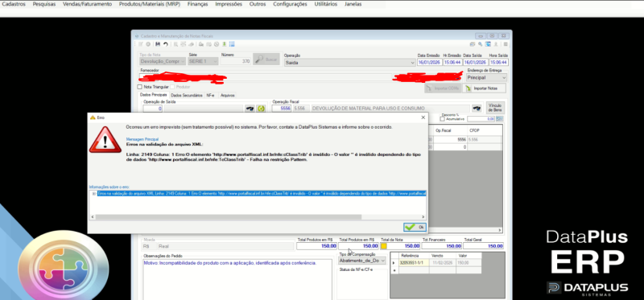Click the blue list view toolbar icon
Screen dimensions: 644x300
click(232, 44)
